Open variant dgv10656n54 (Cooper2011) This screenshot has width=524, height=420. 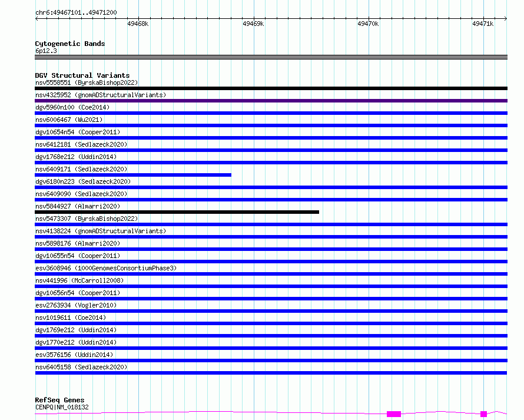[x=78, y=293]
